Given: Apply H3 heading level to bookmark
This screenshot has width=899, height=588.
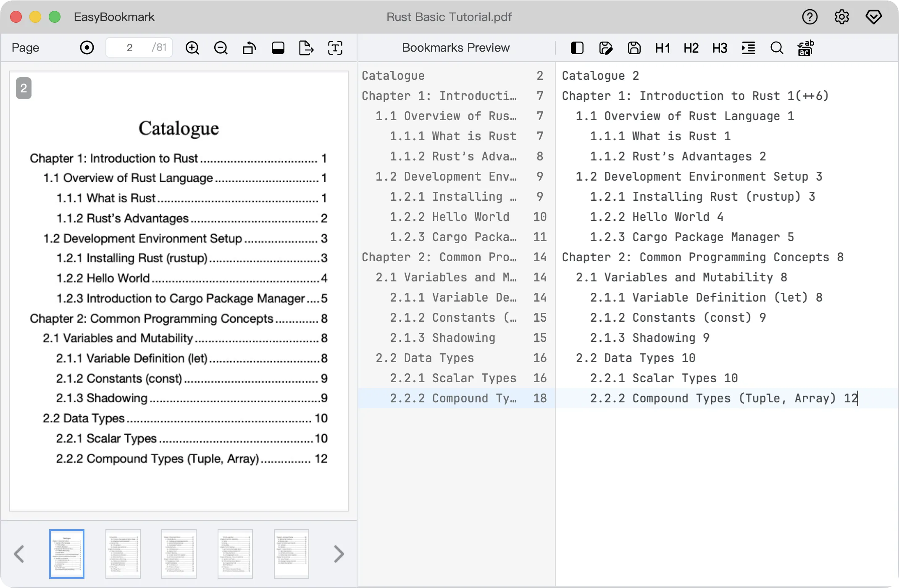Looking at the screenshot, I should [x=719, y=47].
